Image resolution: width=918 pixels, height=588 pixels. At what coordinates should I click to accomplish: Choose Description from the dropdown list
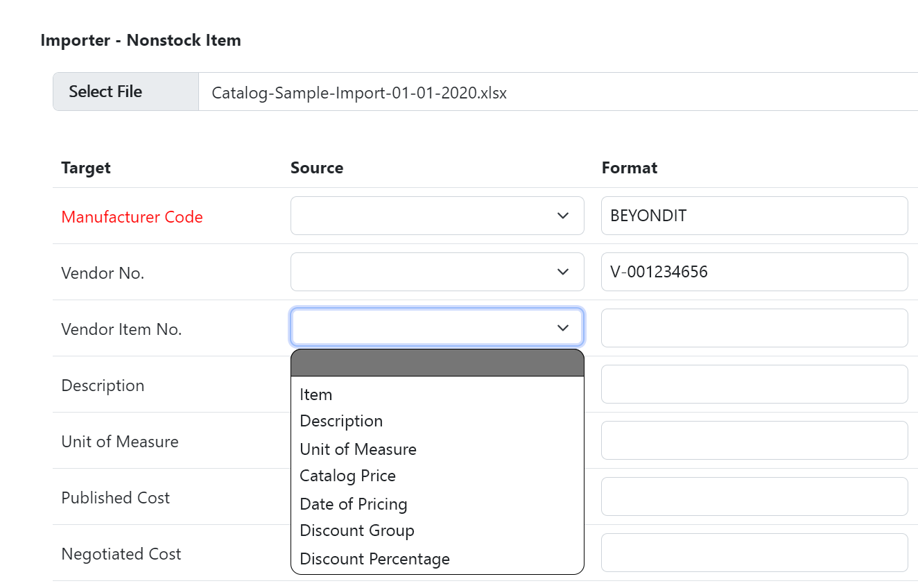pyautogui.click(x=341, y=421)
